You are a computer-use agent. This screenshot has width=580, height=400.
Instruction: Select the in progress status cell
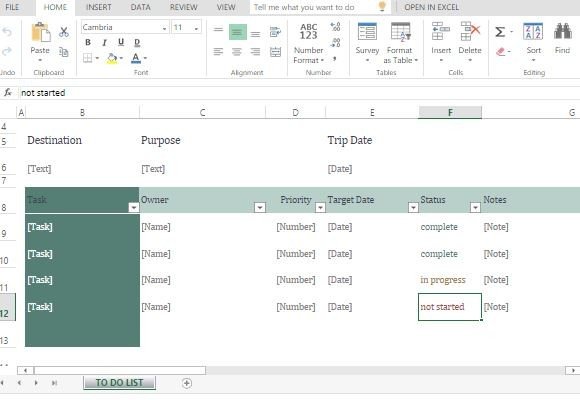(450, 280)
